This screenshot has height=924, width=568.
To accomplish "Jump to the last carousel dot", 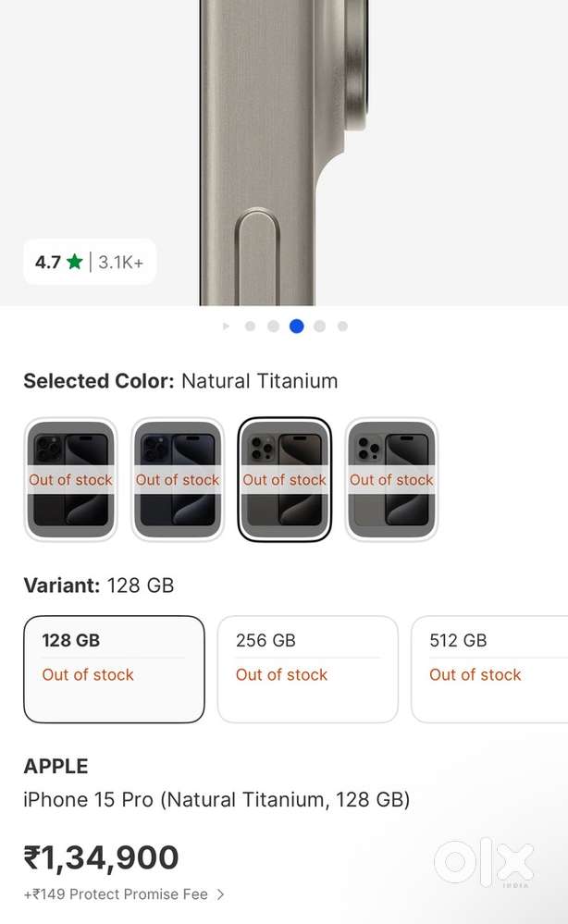I will [x=342, y=326].
